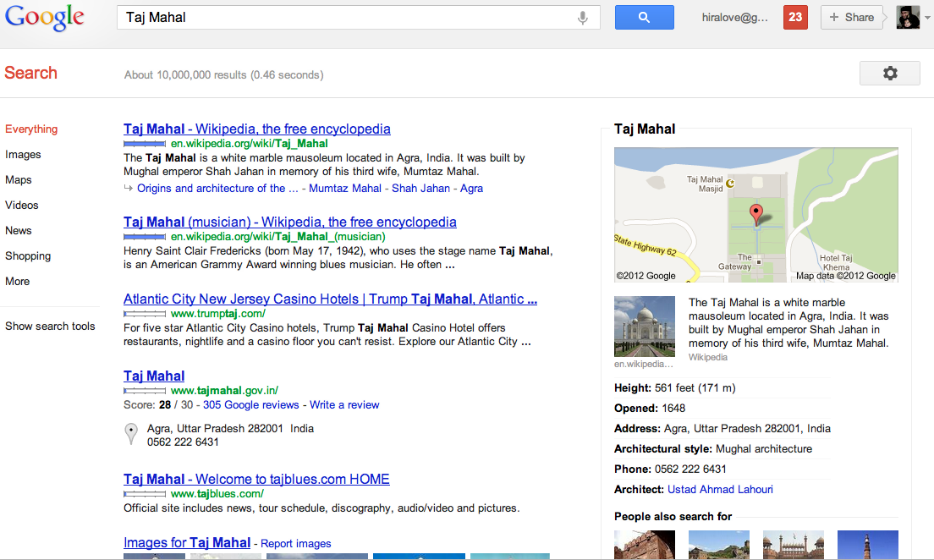Screen dimensions: 934x560
Task: Open Ustad Ahmad Lahouri architect link
Action: click(x=720, y=490)
